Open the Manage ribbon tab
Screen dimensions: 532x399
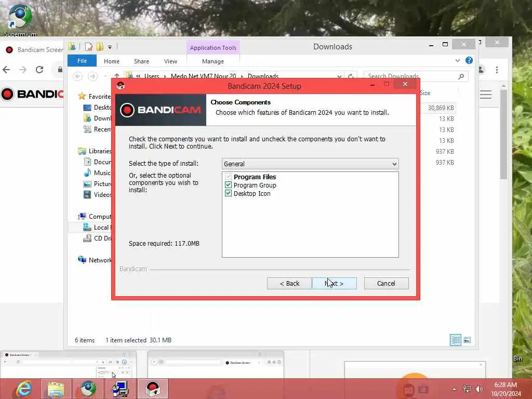click(212, 61)
